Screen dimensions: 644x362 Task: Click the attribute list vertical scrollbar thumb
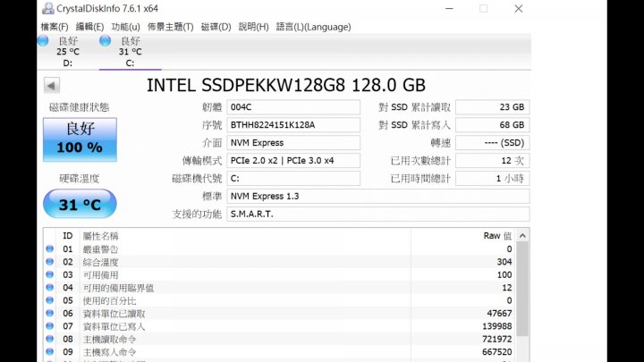[522, 289]
